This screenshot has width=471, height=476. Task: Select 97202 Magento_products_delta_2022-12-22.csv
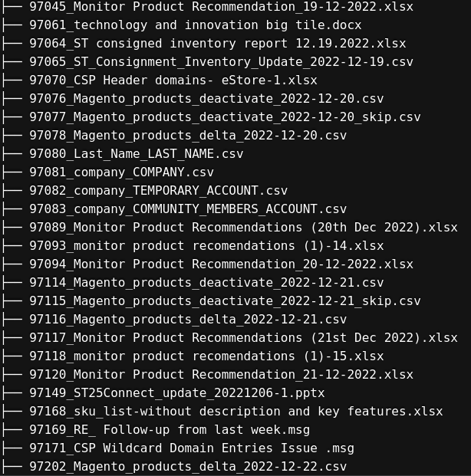click(188, 466)
